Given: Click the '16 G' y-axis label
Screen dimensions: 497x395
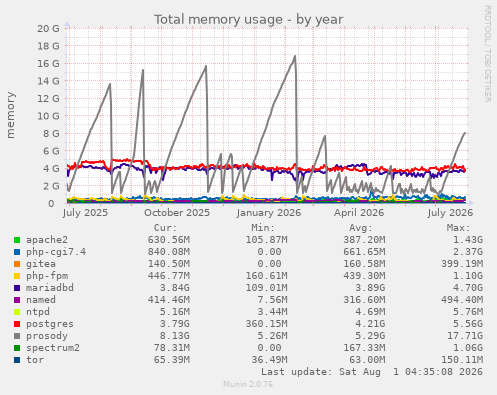Looking at the screenshot, I should [x=48, y=63].
